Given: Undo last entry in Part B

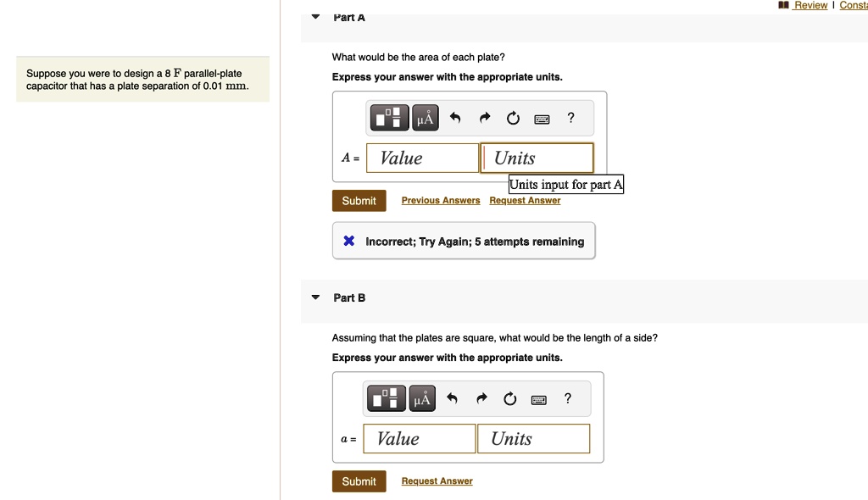Looking at the screenshot, I should pos(452,398).
